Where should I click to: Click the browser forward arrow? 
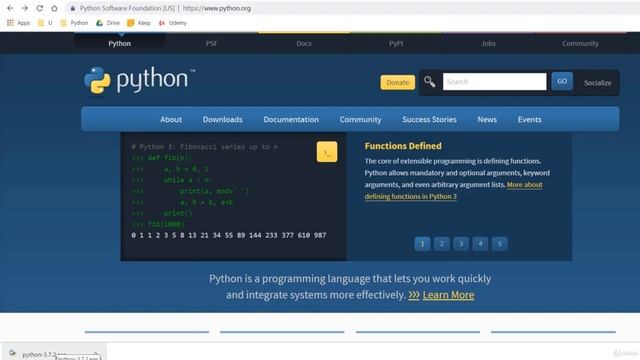click(x=25, y=8)
